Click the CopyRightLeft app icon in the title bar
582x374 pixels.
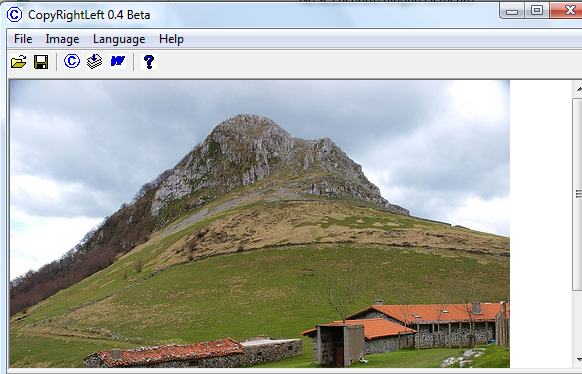pyautogui.click(x=14, y=15)
